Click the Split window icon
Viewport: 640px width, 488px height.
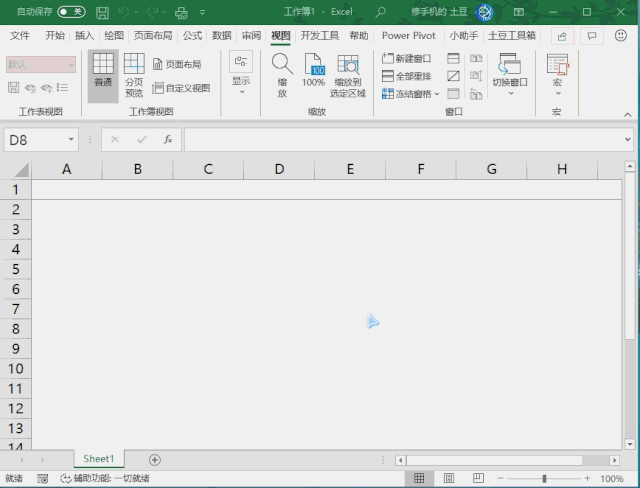point(453,58)
